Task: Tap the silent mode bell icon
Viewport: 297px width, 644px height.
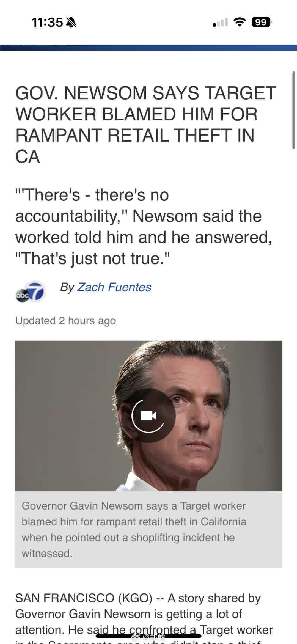Action: (72, 23)
